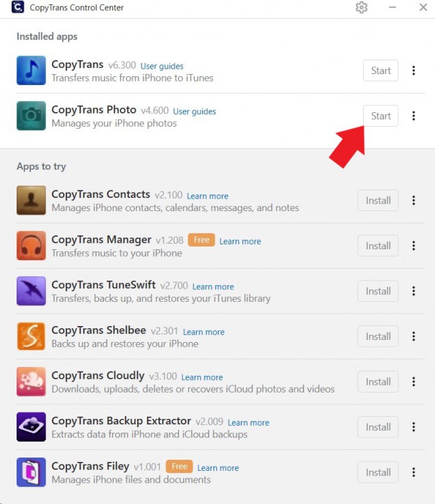Screen dimensions: 435x504
Task: Open Learn more for CopyTrans Shelbee
Action: 204,332
